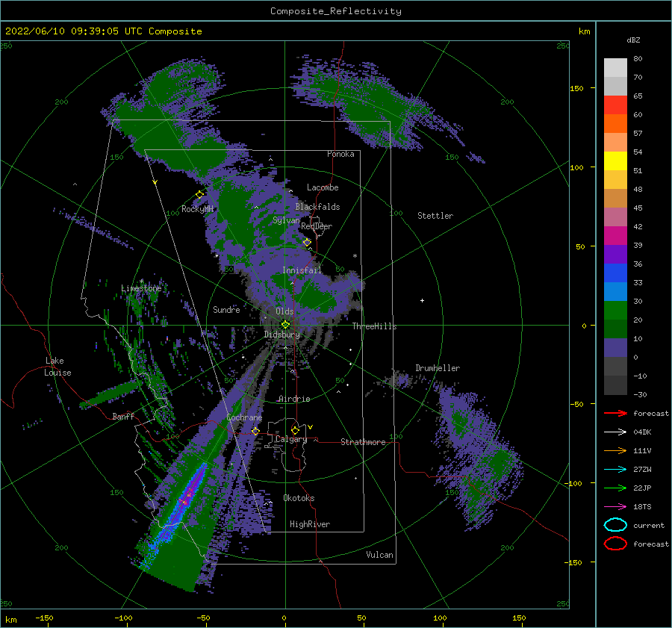Viewport: 672px width, 628px height.
Task: Click the yellow diamond marker under Cochrane
Action: pyautogui.click(x=255, y=431)
